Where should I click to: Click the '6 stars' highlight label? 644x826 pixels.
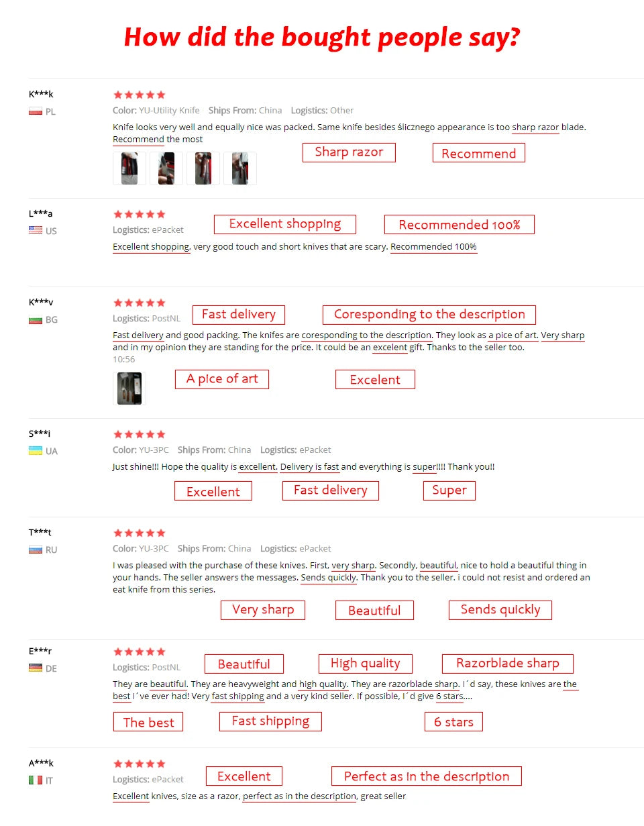coord(453,722)
